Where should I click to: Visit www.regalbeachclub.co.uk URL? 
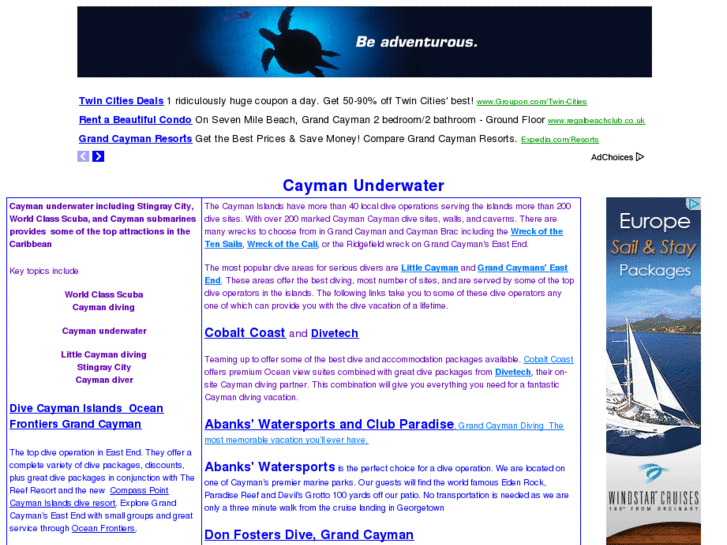pyautogui.click(x=596, y=121)
